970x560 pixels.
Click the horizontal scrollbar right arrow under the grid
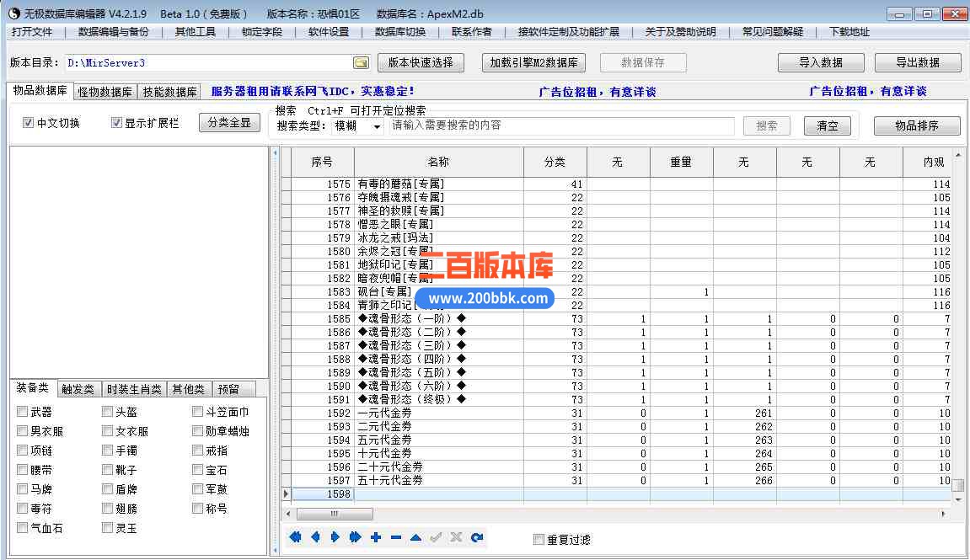(x=943, y=514)
